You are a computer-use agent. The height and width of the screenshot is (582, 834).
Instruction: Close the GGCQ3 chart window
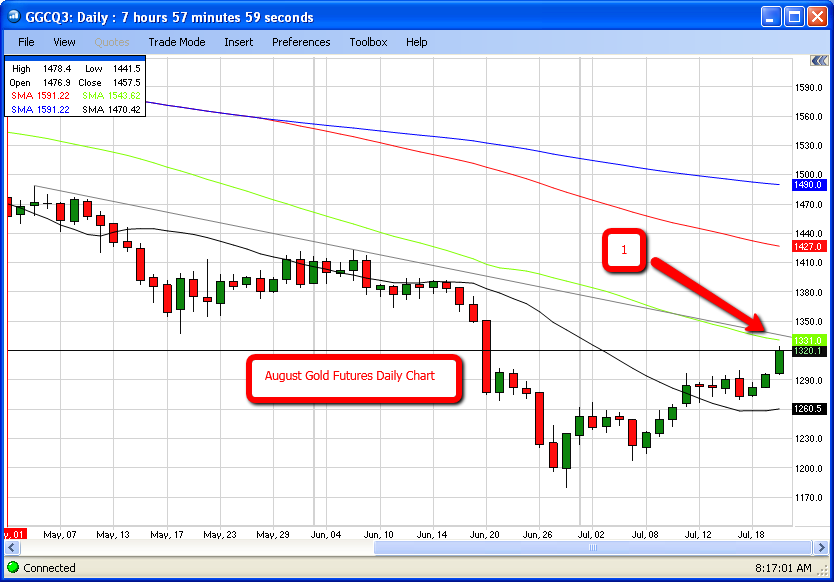817,16
